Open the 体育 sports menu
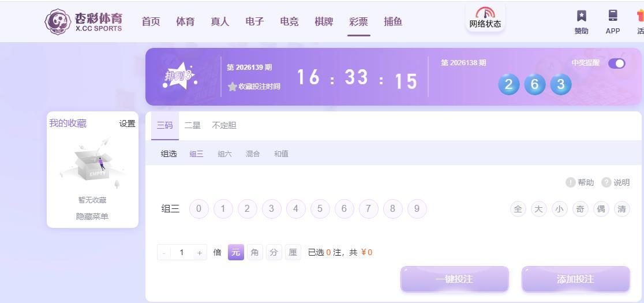The image size is (644, 303). tap(185, 22)
